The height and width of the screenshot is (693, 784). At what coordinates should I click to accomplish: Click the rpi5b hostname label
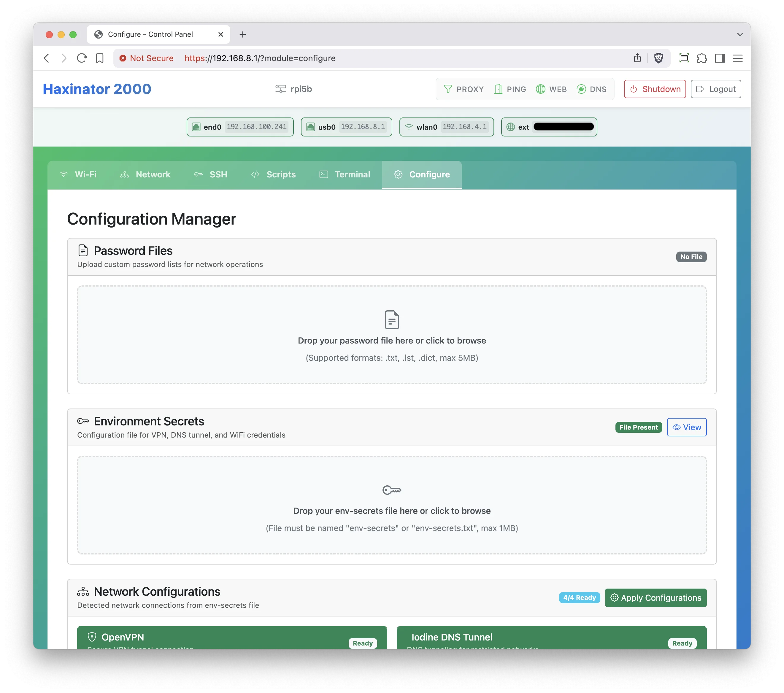(293, 89)
